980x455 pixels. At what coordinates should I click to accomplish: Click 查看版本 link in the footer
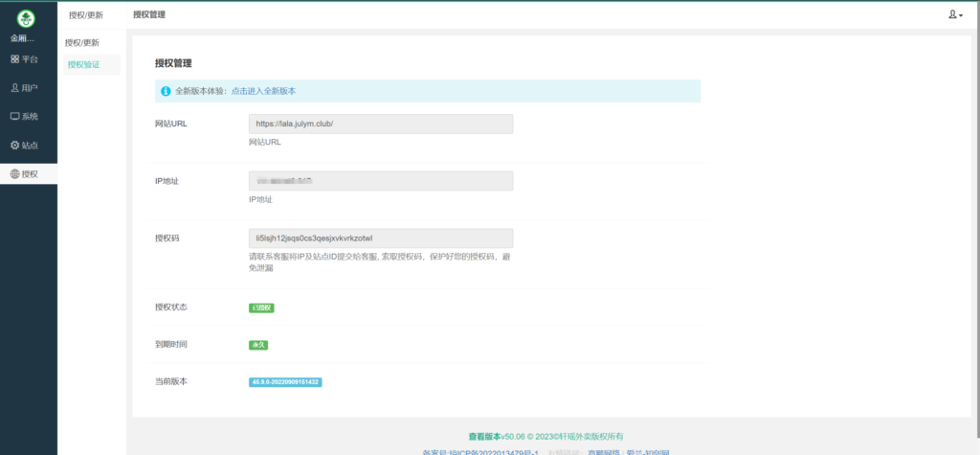click(483, 437)
